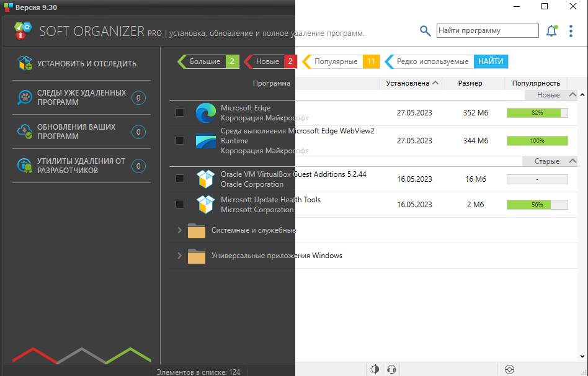Click the Soft Organizer logo icon
Image resolution: width=588 pixels, height=376 pixels.
coord(23,30)
